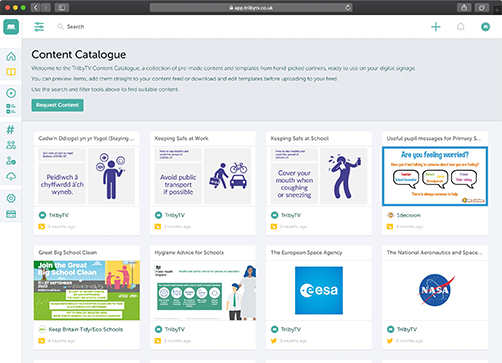Open the user groups sidebar icon
The width and height of the screenshot is (502, 363).
point(11,145)
